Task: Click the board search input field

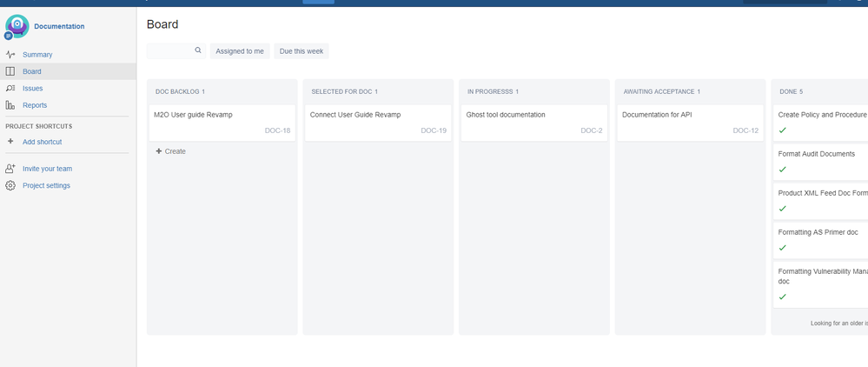Action: [176, 51]
